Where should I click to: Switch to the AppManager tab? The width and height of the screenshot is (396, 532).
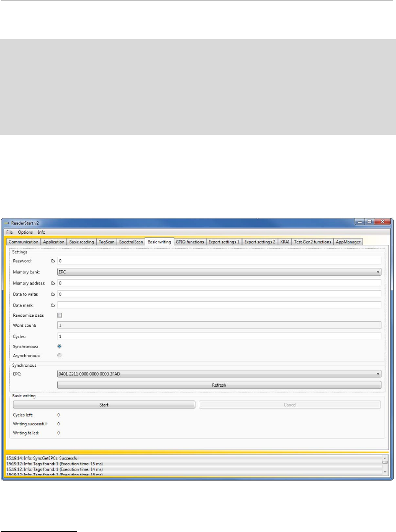[x=348, y=242]
